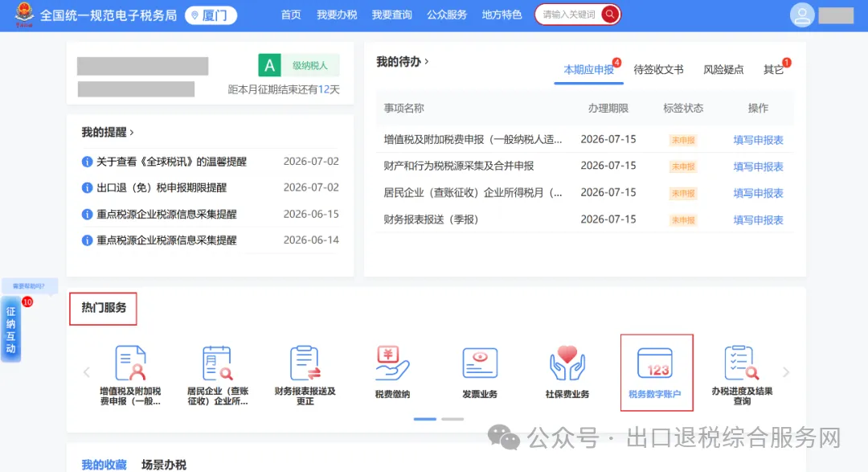Open reminder 出口退（免）税申报期限提醒
This screenshot has height=472, width=868.
coord(162,188)
